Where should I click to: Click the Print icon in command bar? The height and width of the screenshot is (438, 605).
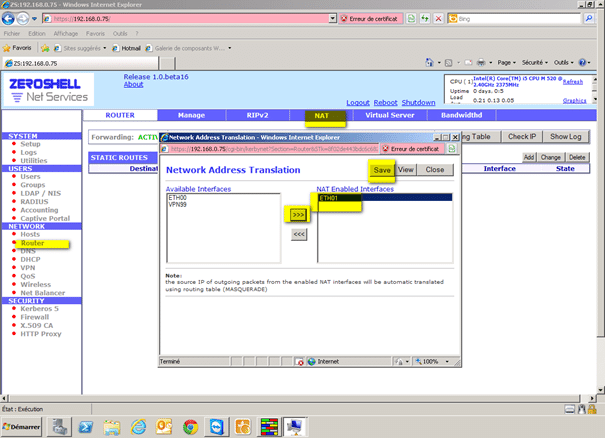(481, 62)
